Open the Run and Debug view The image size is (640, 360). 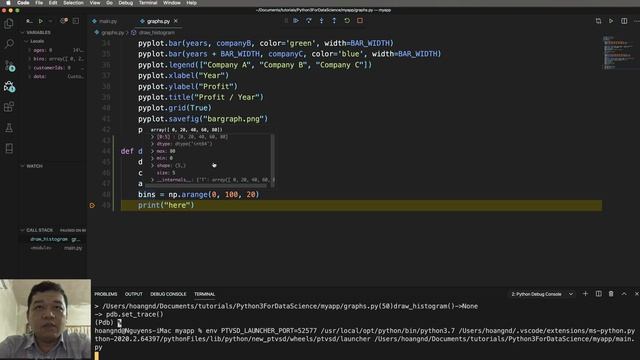pyautogui.click(x=9, y=86)
